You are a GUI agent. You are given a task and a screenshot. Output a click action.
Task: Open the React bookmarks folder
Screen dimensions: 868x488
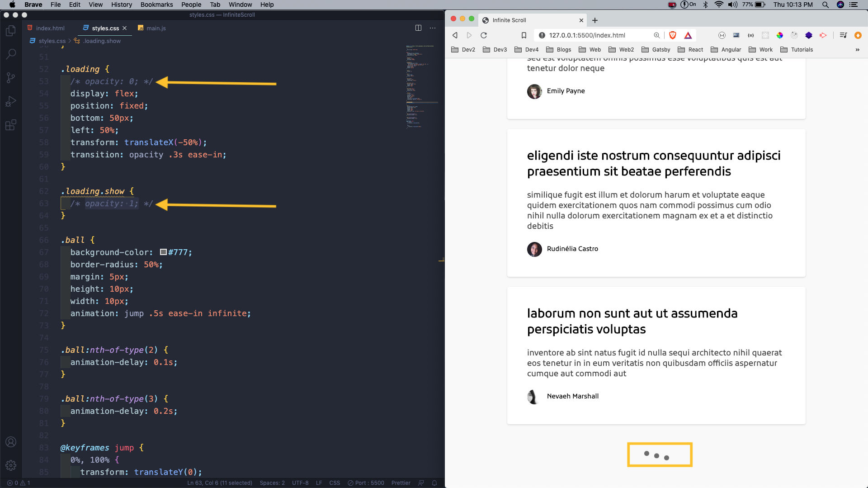[x=690, y=50]
